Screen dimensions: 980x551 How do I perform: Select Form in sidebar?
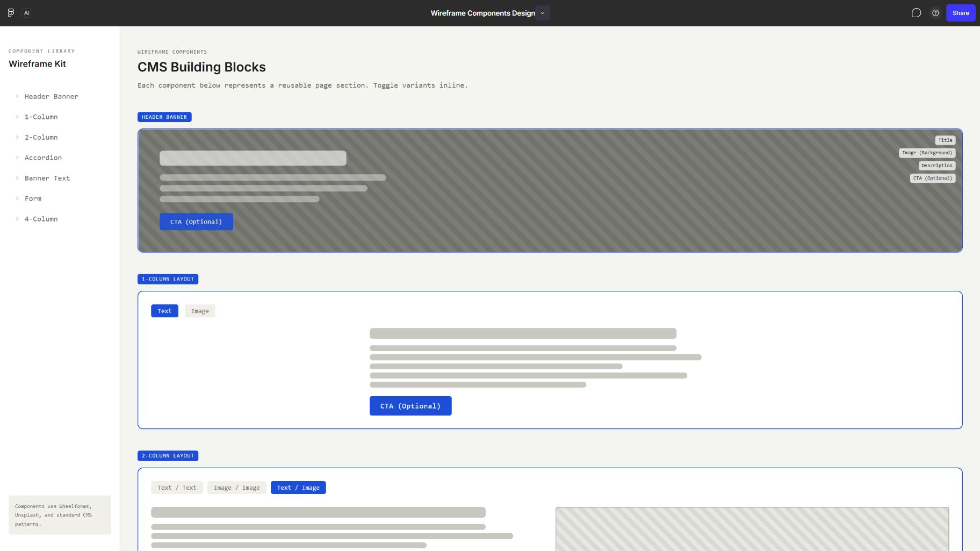click(33, 198)
